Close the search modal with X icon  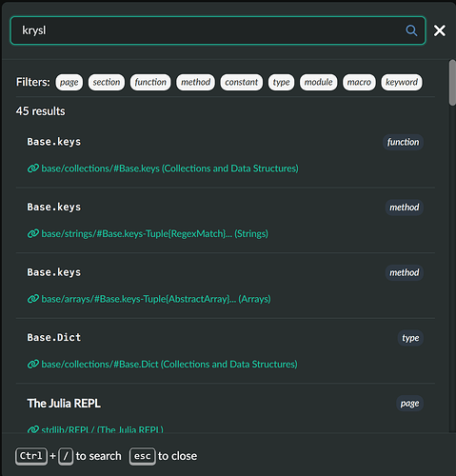[440, 30]
